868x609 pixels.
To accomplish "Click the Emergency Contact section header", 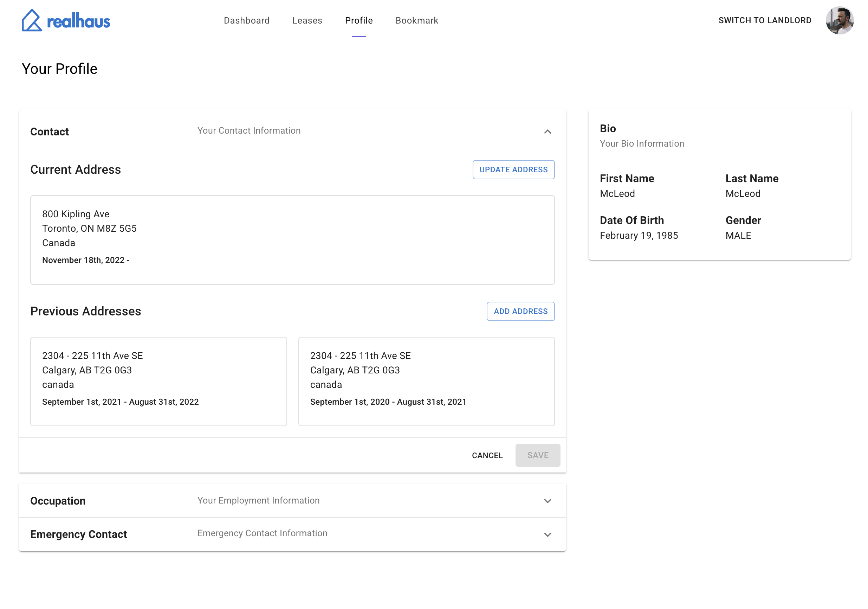I will point(79,534).
